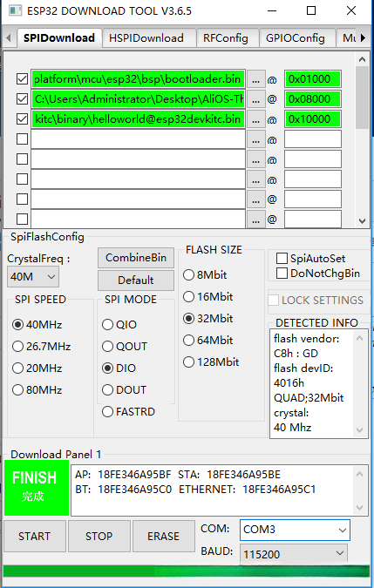The width and height of the screenshot is (374, 588).
Task: Switch to the SPIDownload tab
Action: 59,38
